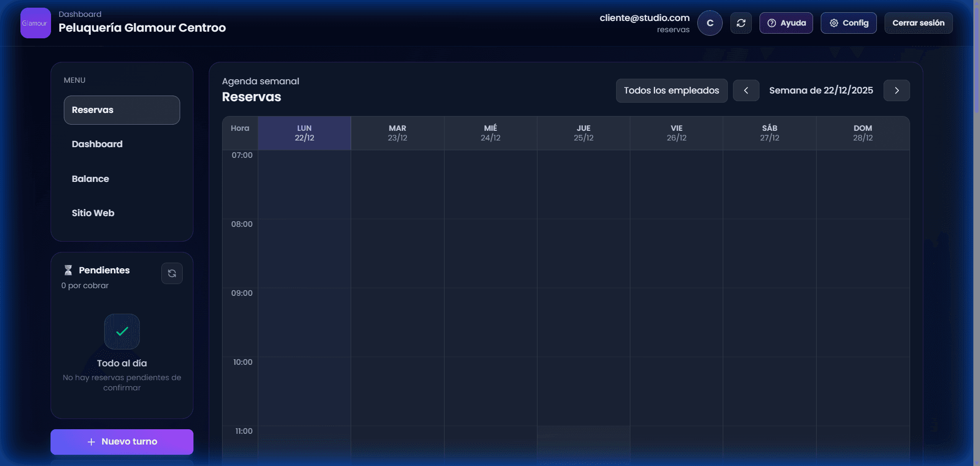The image size is (980, 466).
Task: Switch to the Dashboard menu item
Action: tap(97, 144)
